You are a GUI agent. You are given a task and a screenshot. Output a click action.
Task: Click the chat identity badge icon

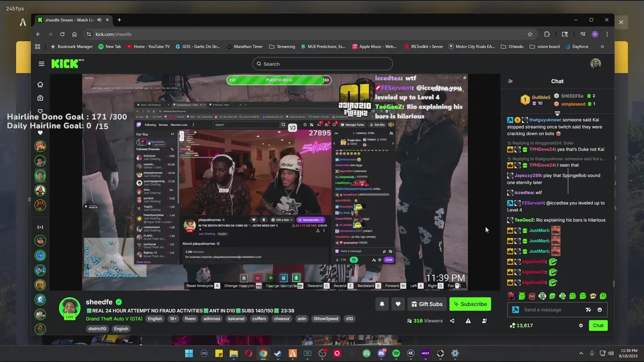(x=515, y=310)
